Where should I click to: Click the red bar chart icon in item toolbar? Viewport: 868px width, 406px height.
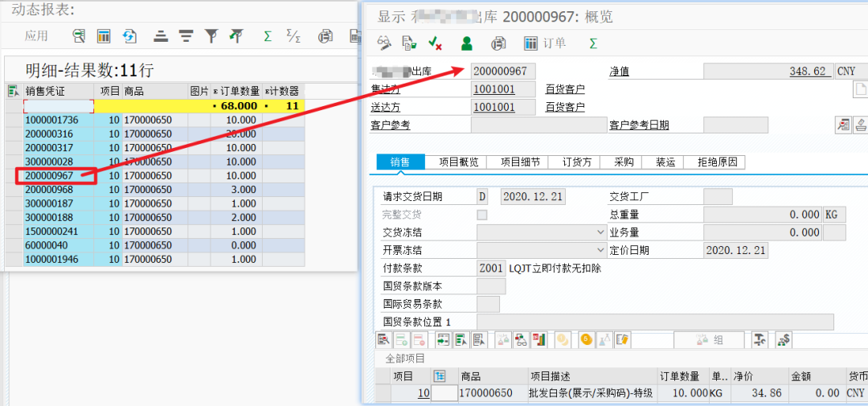pos(538,339)
